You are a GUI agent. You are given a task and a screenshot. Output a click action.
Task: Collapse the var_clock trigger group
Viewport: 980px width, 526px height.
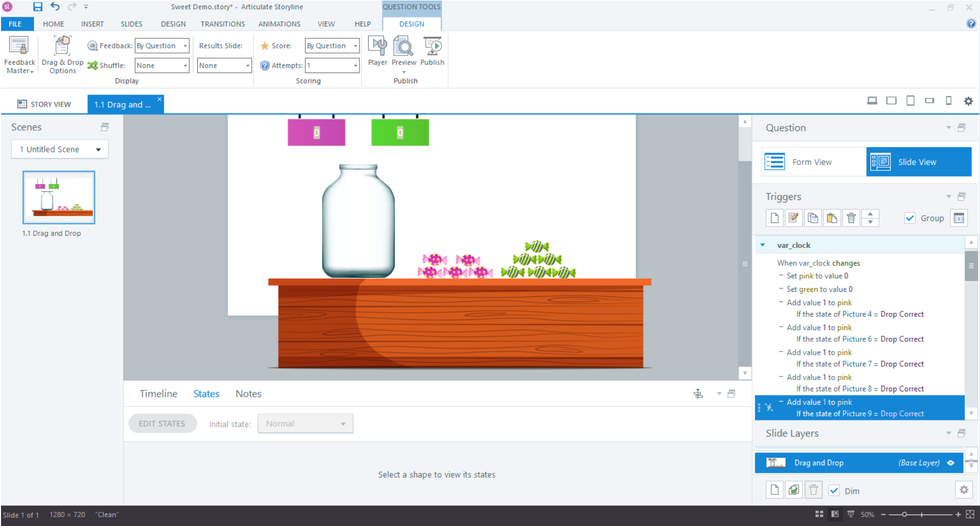click(x=763, y=245)
